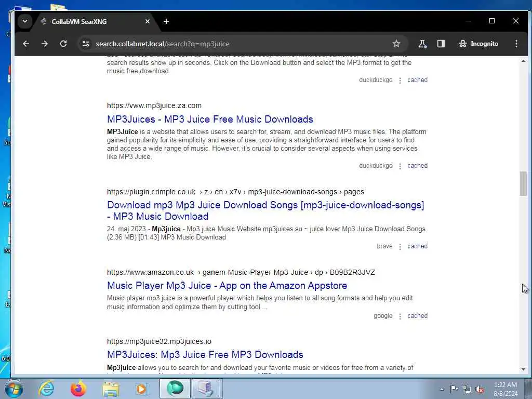The width and height of the screenshot is (532, 399).
Task: Open the Chrome three-dot menu
Action: click(x=516, y=44)
